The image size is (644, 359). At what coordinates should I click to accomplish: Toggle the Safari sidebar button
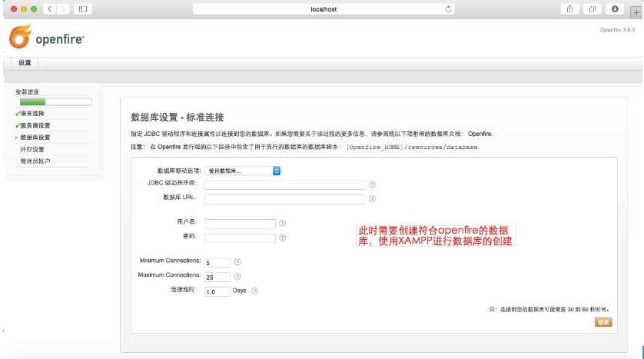83,9
